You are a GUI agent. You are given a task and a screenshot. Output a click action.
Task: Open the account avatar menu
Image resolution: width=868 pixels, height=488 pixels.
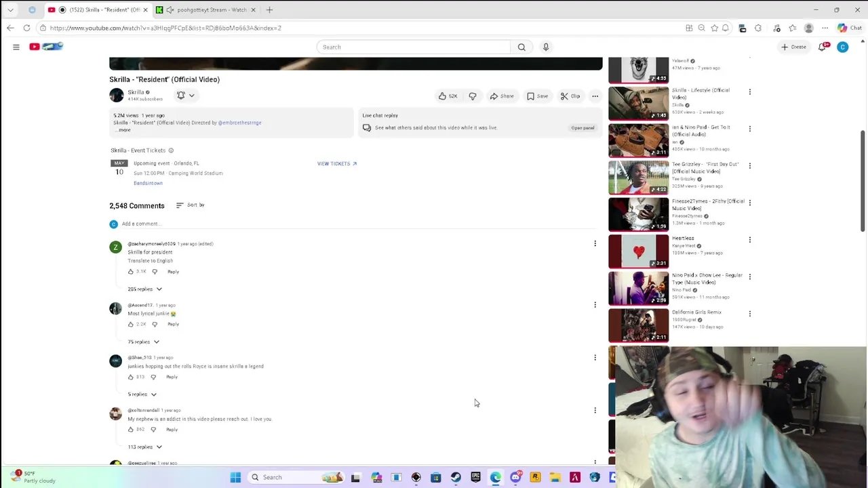[842, 47]
